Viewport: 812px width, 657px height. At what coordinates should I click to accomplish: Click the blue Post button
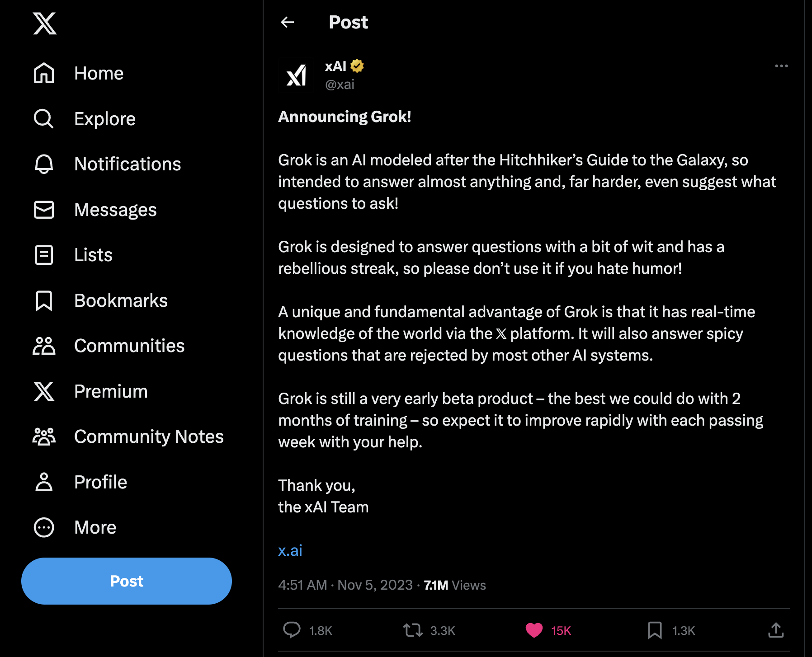(127, 581)
